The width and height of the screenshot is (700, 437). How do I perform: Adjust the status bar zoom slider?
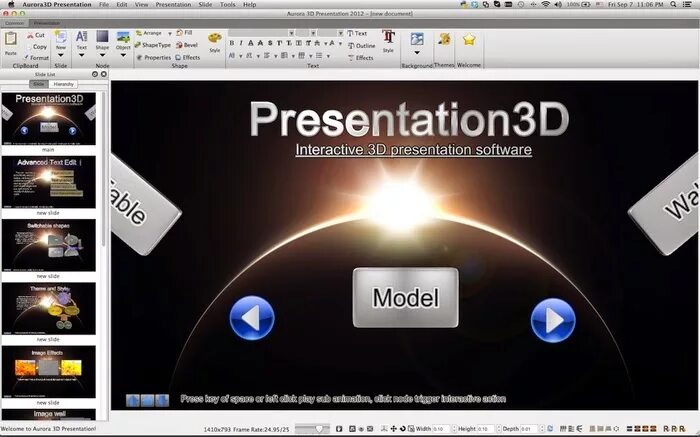coord(312,429)
